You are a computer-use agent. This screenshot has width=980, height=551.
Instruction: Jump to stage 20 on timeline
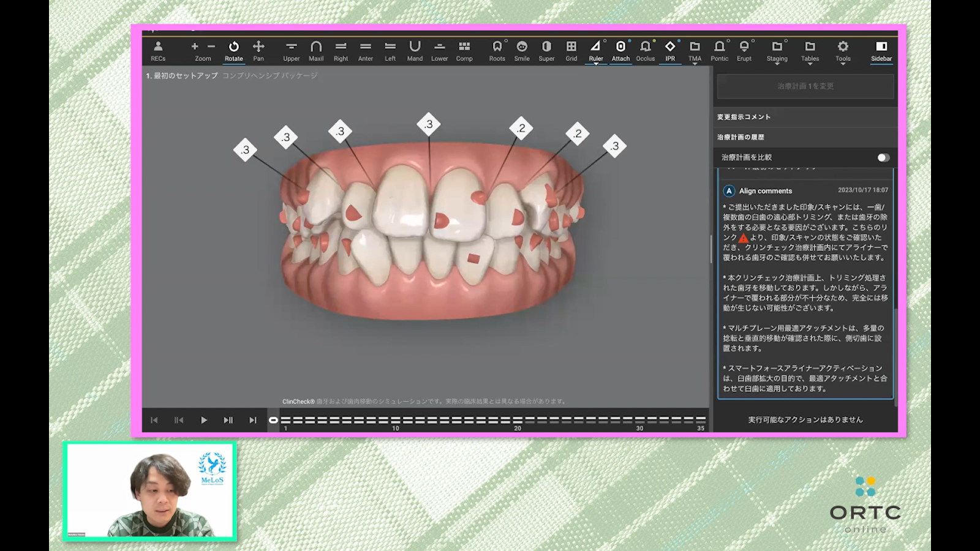(x=518, y=421)
